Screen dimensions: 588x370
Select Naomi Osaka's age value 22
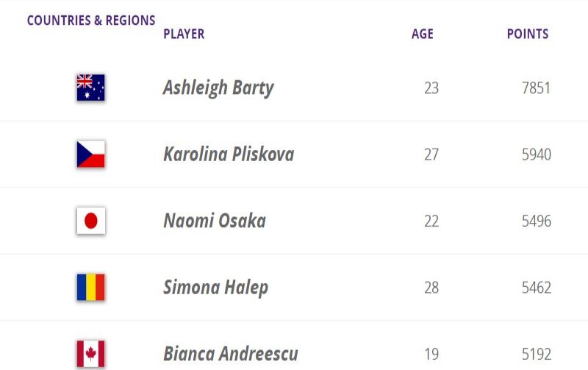point(431,221)
